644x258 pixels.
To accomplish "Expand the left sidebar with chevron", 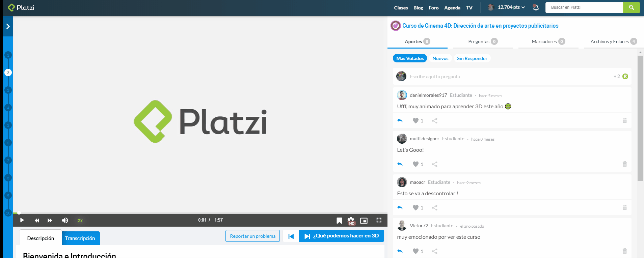I will tap(8, 26).
